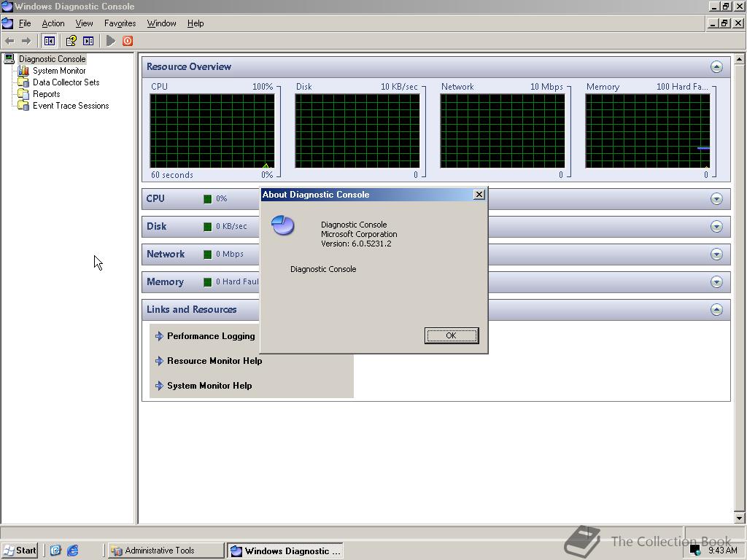This screenshot has width=747, height=560.
Task: Click the green Memory Hard Faults indicator square
Action: (x=207, y=282)
